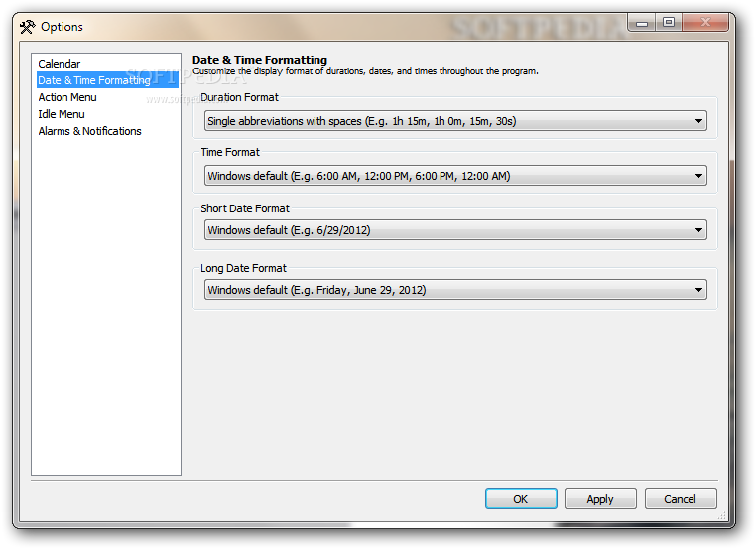Go to Alarms & Notifications settings
Screen dimensions: 756x549
pyautogui.click(x=89, y=131)
